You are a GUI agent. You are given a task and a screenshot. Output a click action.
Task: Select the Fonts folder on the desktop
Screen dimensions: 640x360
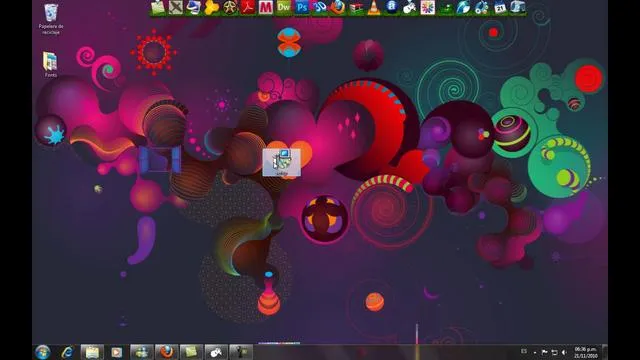tap(51, 64)
